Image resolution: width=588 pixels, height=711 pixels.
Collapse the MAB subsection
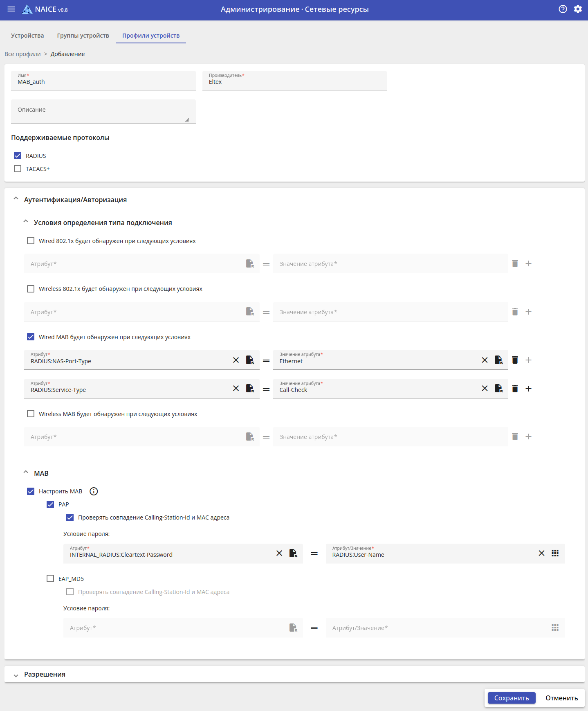26,473
